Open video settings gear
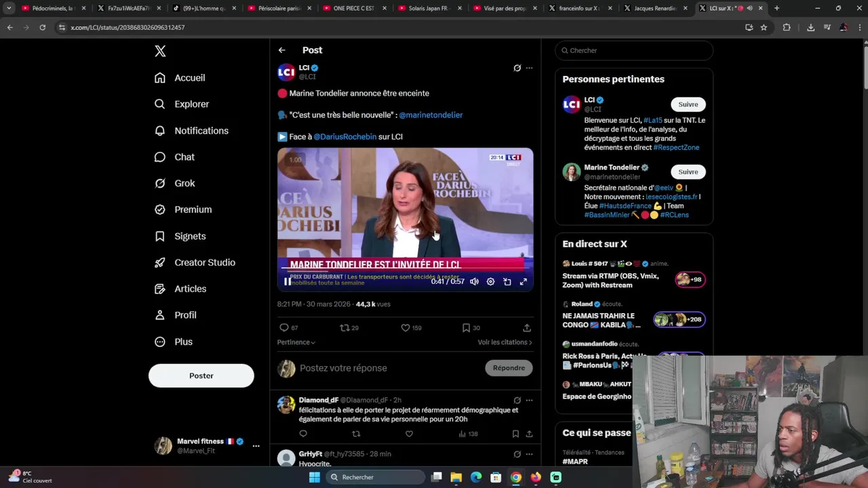The width and height of the screenshot is (868, 488). [490, 282]
